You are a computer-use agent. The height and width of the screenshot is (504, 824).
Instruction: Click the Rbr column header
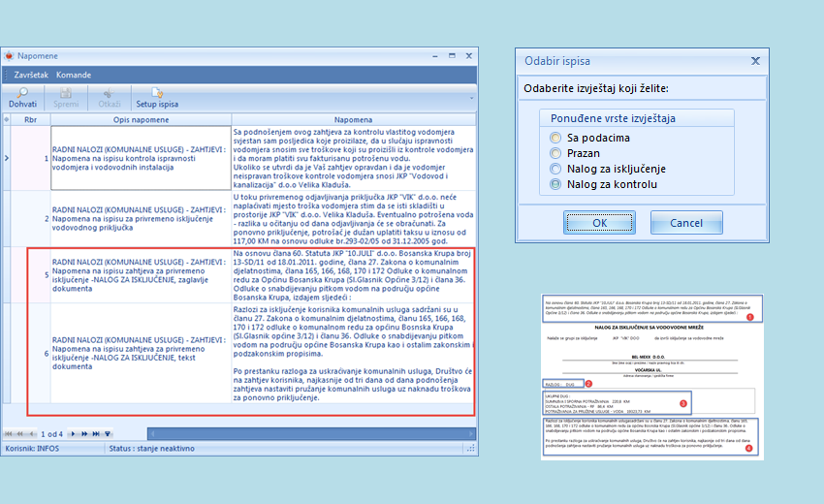pos(30,120)
